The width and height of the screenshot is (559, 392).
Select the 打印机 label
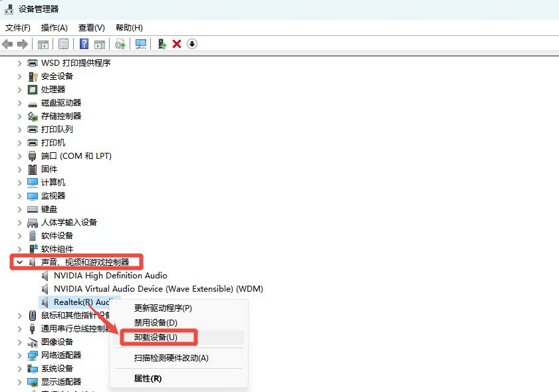click(53, 143)
